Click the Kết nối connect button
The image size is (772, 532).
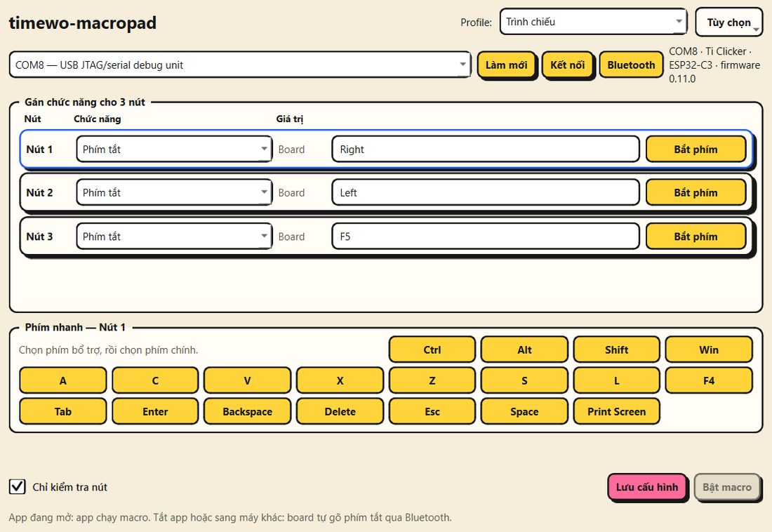[567, 65]
